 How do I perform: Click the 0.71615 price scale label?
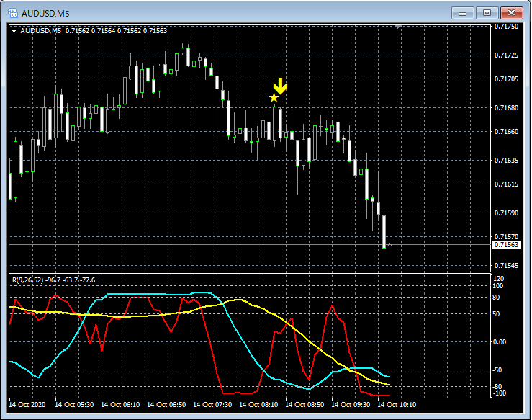[x=506, y=184]
